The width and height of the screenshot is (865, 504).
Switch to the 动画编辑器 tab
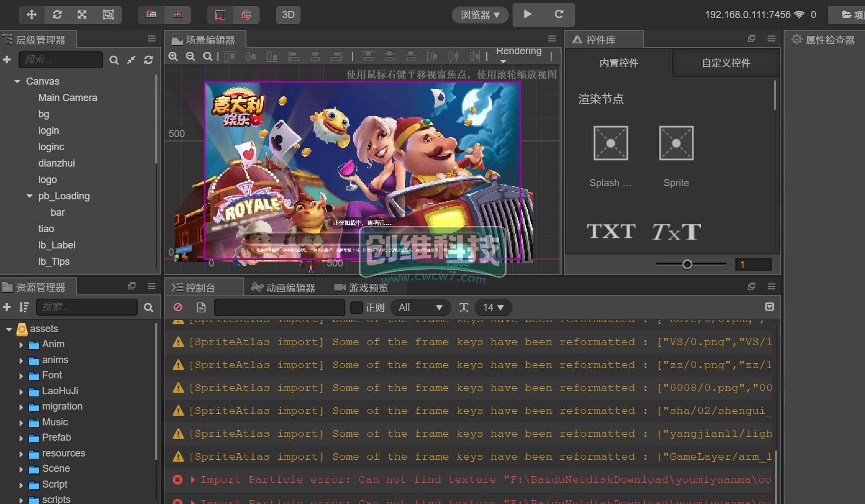[x=283, y=288]
